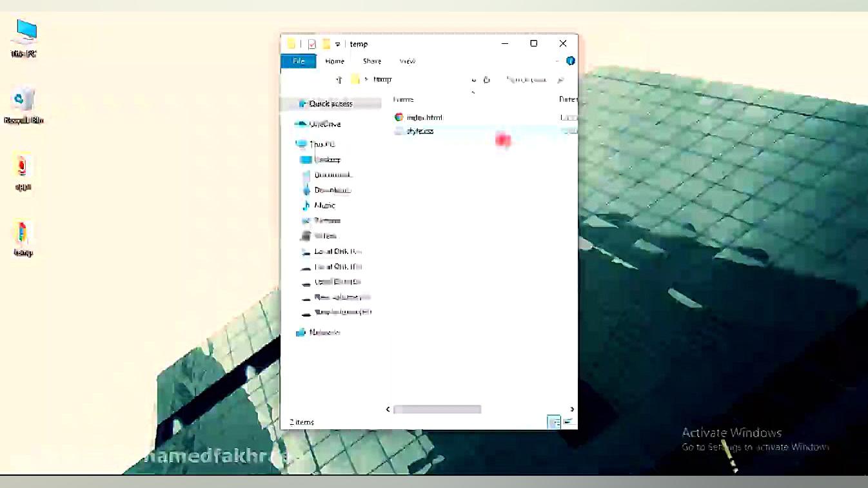Open Help with the blue question icon
Screen dimensions: 868x488
pyautogui.click(x=570, y=61)
